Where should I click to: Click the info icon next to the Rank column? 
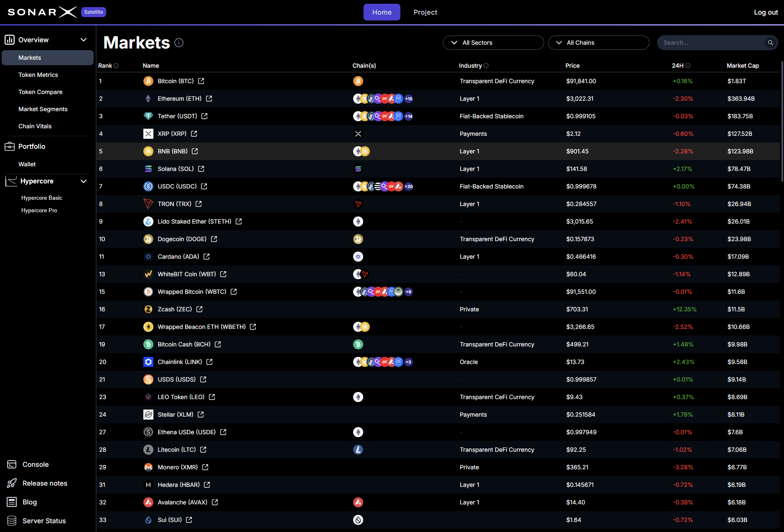[116, 66]
